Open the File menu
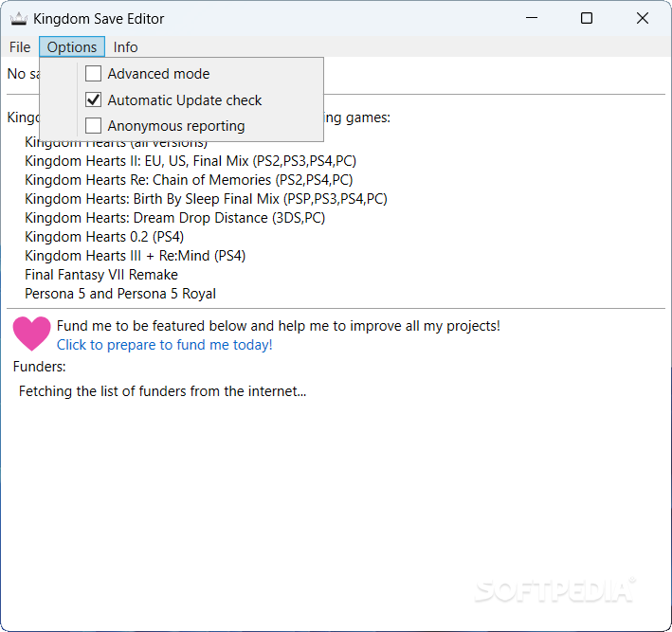Viewport: 672px width, 632px height. (x=20, y=47)
